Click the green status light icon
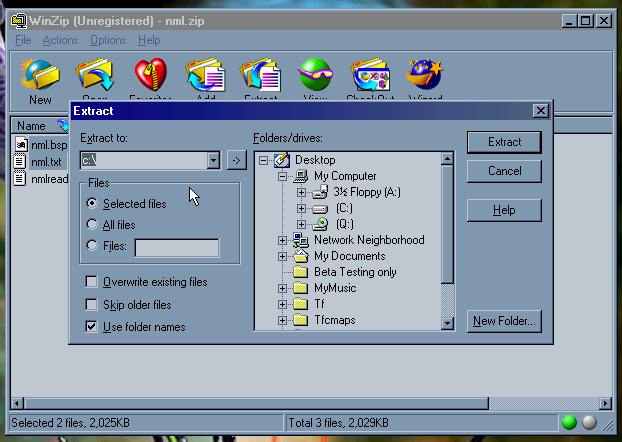The height and width of the screenshot is (442, 622). tap(569, 422)
